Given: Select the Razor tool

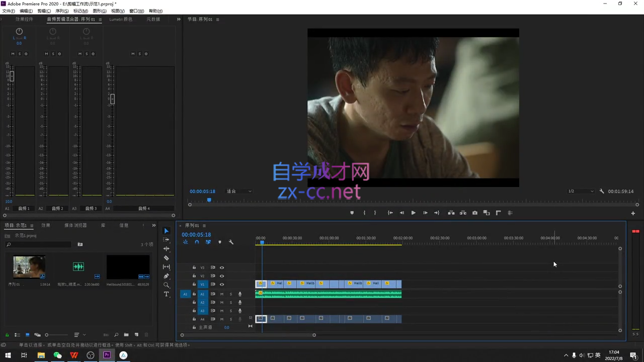Looking at the screenshot, I should click(x=167, y=258).
